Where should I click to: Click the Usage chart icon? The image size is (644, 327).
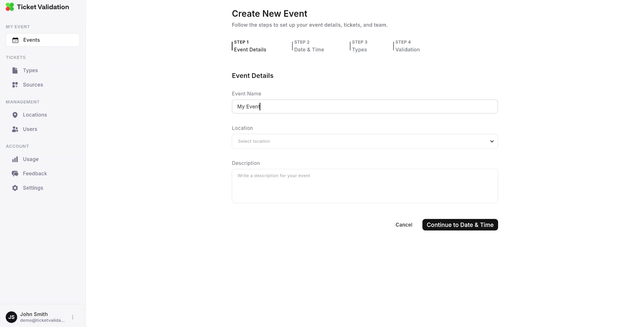point(15,159)
